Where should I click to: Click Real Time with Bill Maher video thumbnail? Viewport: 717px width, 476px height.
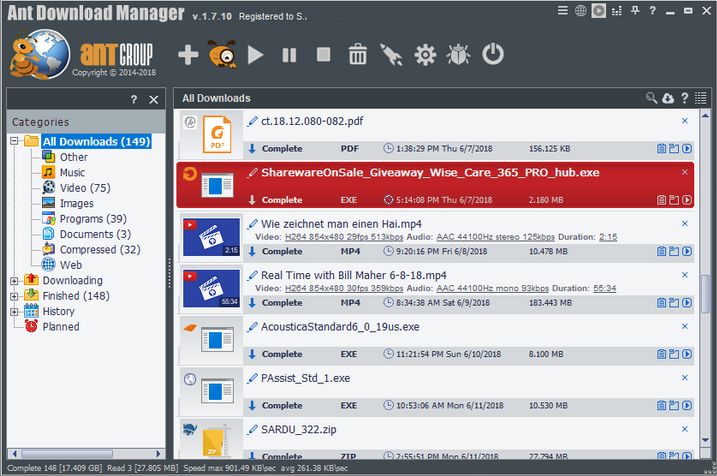point(211,288)
